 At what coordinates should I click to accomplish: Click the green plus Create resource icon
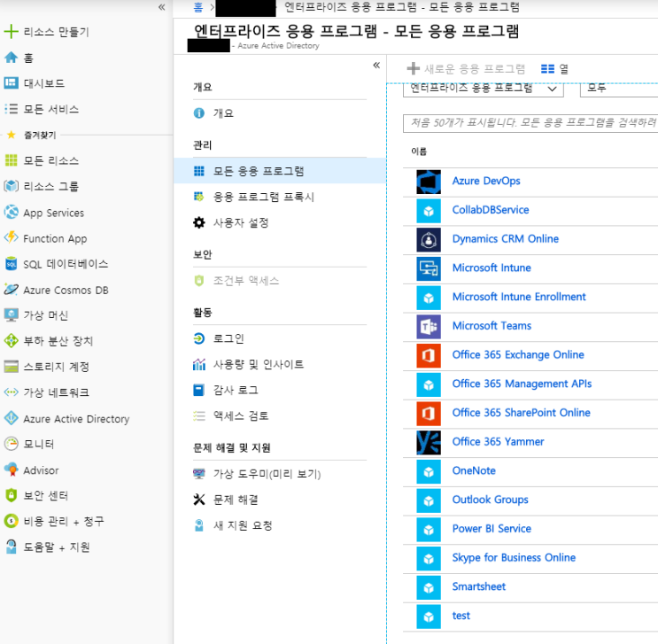11,32
